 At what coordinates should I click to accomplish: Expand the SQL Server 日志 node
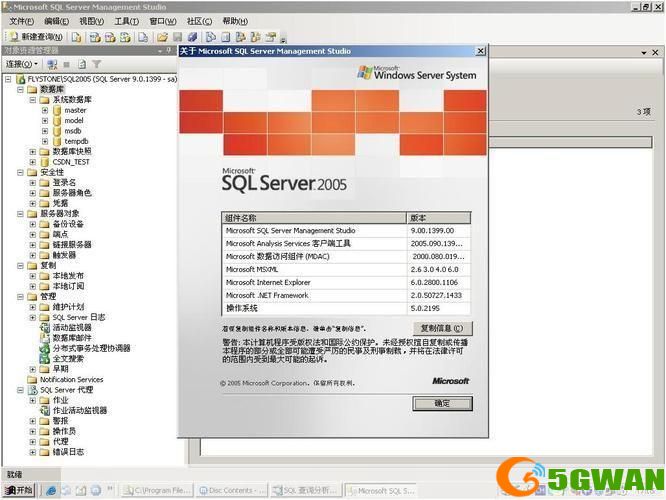pyautogui.click(x=33, y=317)
